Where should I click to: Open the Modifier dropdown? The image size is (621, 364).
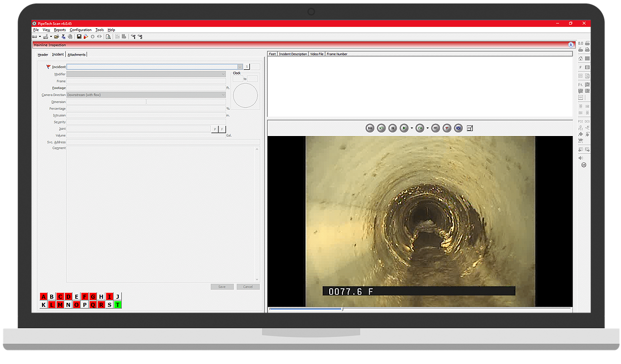click(x=223, y=74)
